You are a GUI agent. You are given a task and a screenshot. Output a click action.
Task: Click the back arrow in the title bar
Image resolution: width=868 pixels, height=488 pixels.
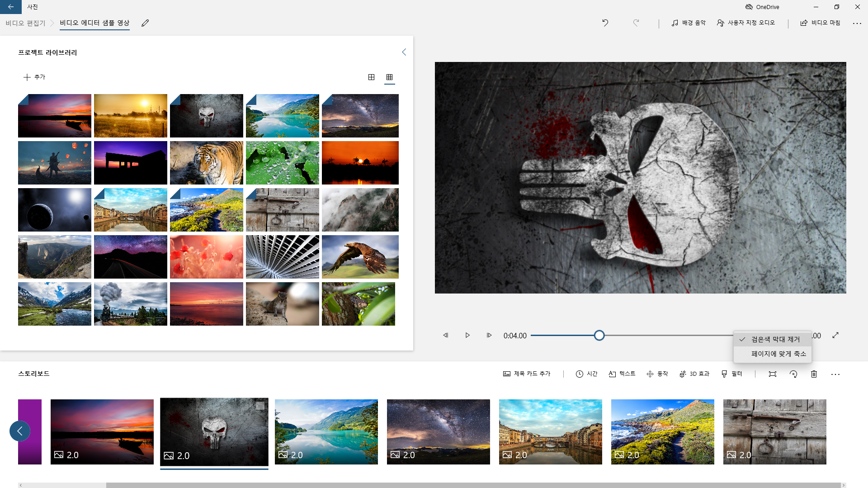coord(10,7)
